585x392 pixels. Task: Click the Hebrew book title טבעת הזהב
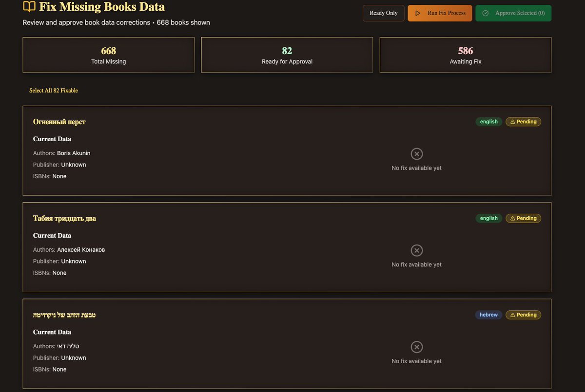(x=64, y=315)
